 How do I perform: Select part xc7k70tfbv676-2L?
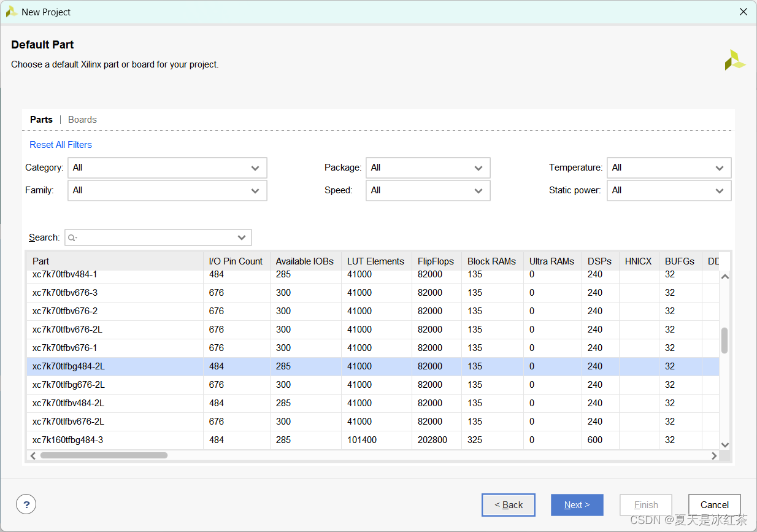pos(372,330)
